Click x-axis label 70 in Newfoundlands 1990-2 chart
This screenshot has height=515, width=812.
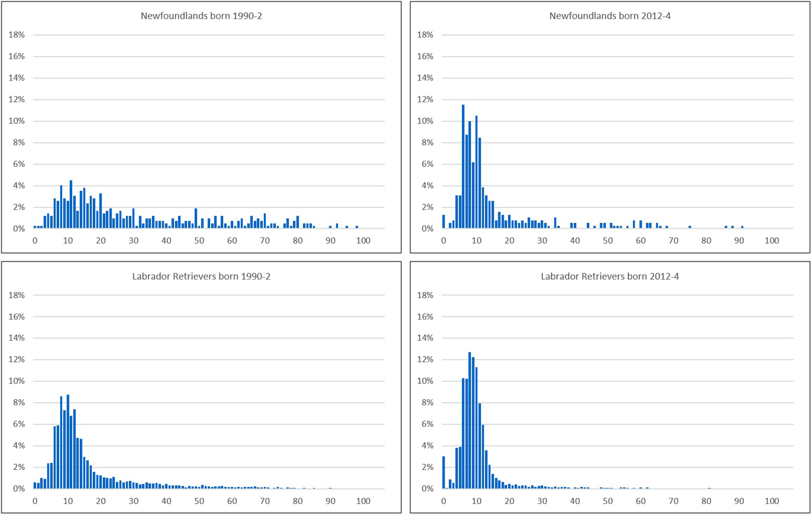pos(265,241)
